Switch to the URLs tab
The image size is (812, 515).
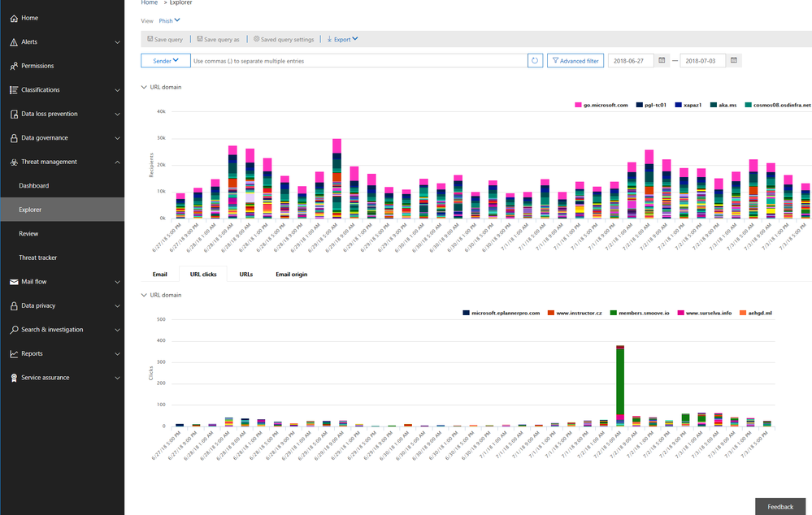coord(246,275)
